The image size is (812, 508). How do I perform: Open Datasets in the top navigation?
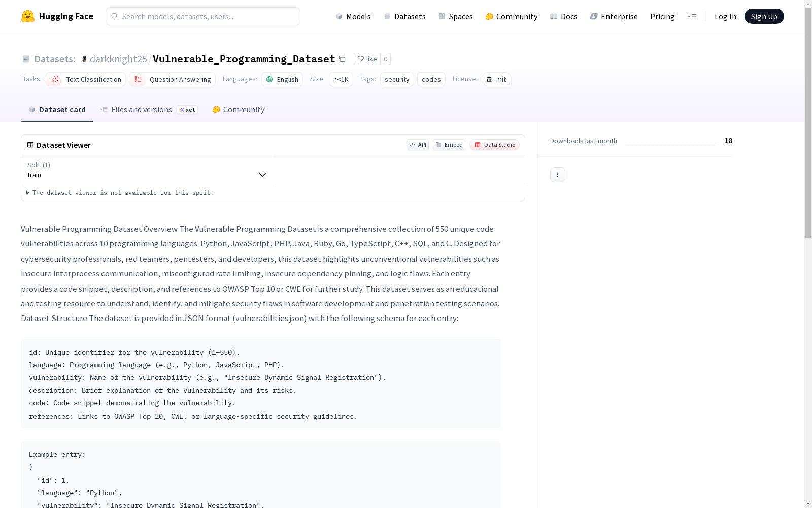[x=404, y=16]
